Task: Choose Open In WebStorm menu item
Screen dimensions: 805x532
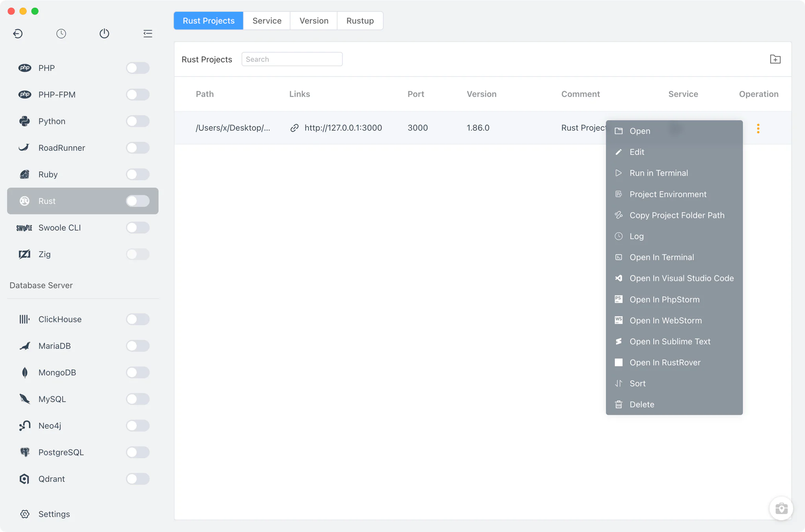Action: coord(674,320)
